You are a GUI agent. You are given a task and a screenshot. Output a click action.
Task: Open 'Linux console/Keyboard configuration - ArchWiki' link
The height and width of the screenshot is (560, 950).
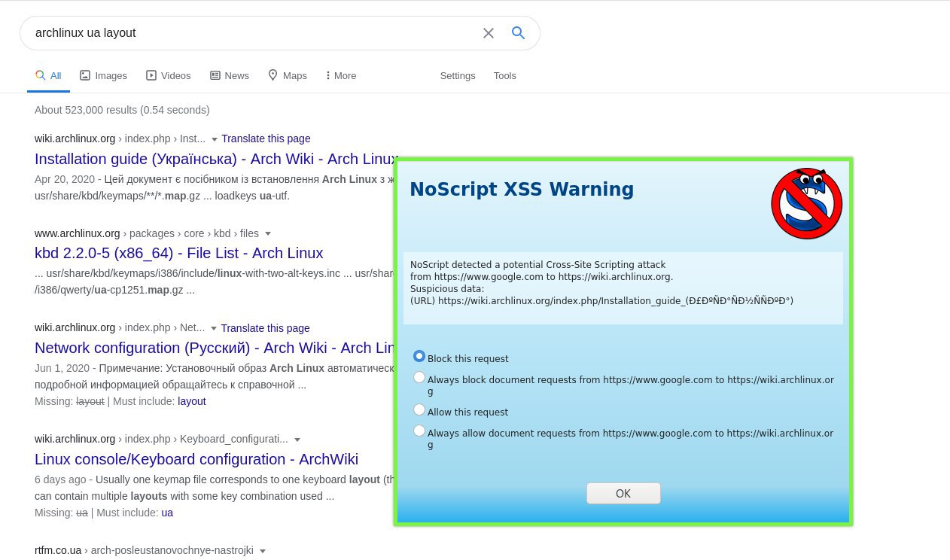coord(196,459)
